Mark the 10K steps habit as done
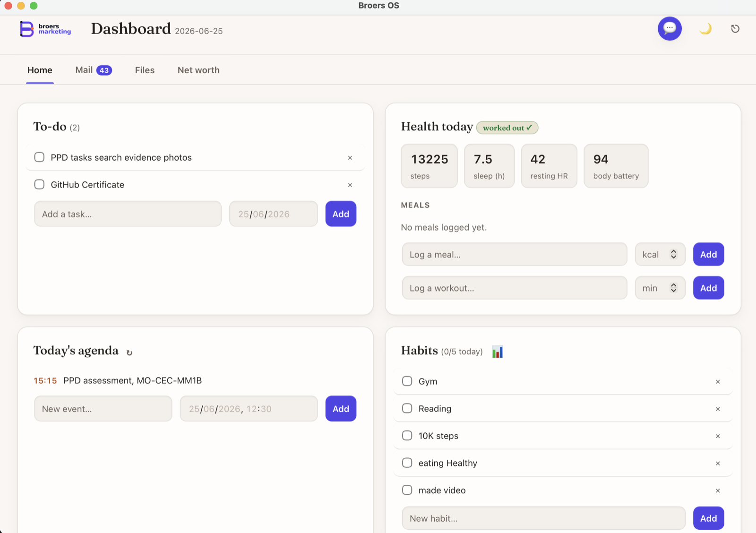The height and width of the screenshot is (533, 756). [x=407, y=435]
